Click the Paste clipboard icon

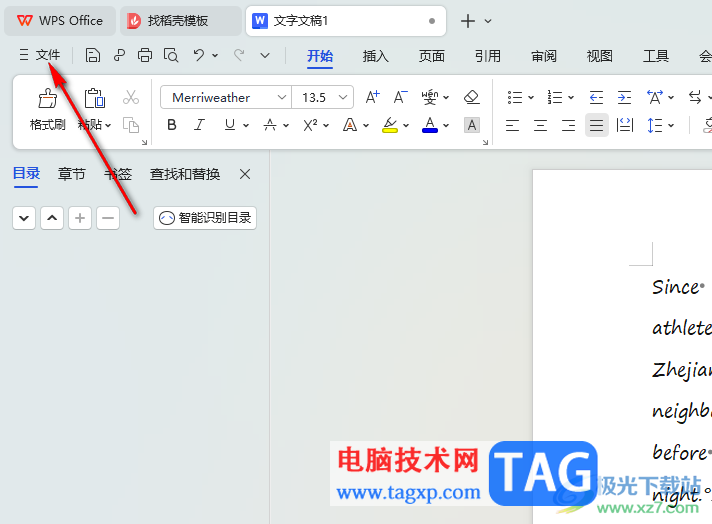click(94, 98)
